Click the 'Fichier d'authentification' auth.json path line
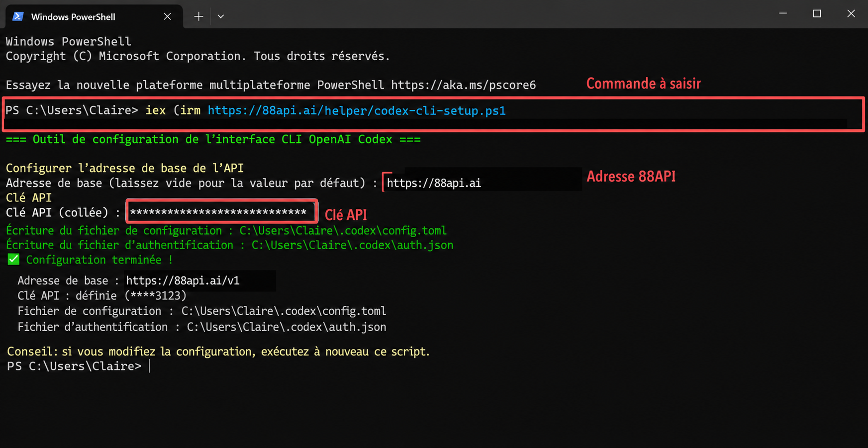This screenshot has width=868, height=448. [x=201, y=327]
